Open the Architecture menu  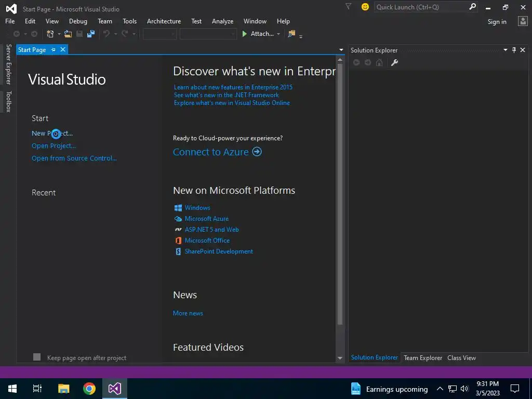click(x=164, y=21)
